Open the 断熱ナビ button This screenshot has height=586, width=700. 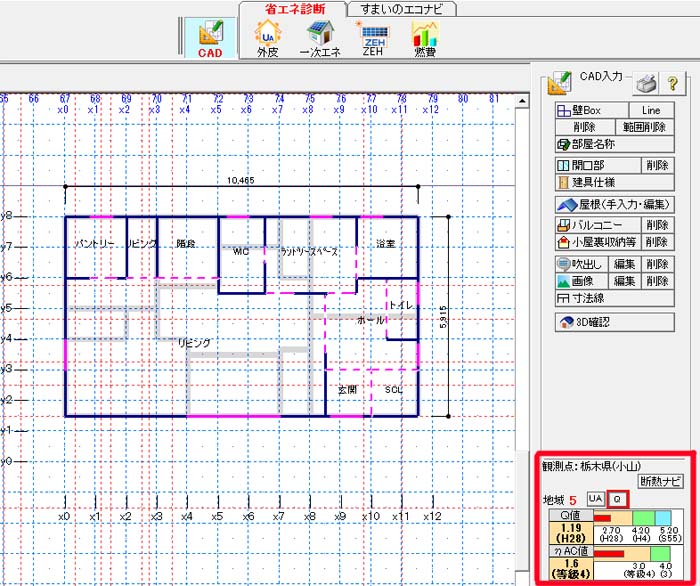[661, 481]
